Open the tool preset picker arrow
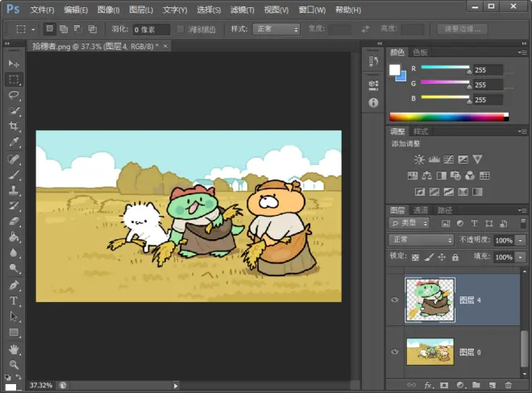 pos(33,30)
